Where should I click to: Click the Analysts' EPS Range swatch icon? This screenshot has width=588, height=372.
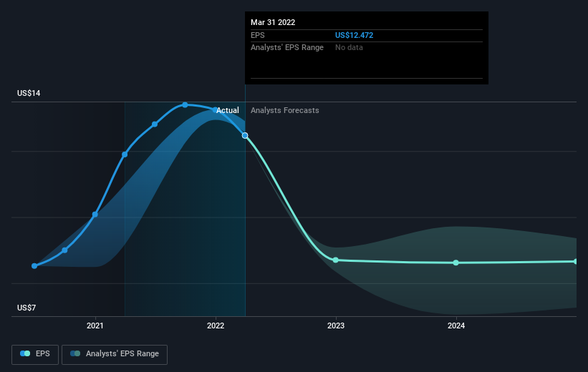point(75,353)
